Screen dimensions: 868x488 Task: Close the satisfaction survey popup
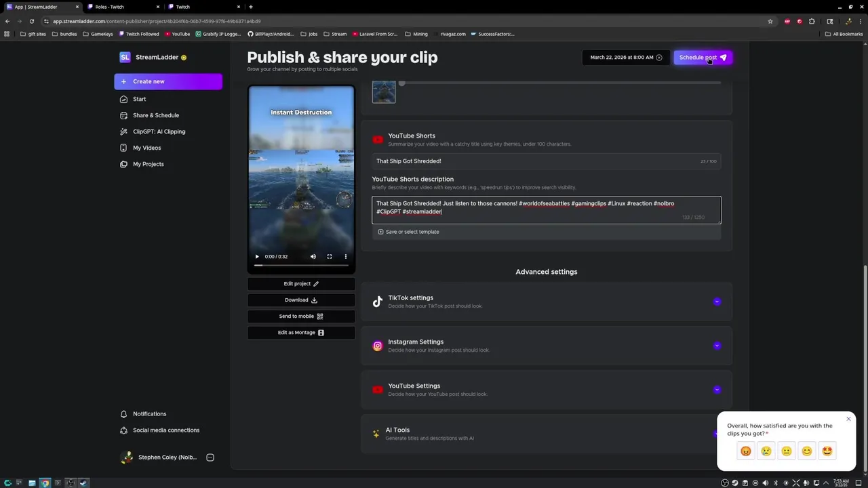pos(848,419)
